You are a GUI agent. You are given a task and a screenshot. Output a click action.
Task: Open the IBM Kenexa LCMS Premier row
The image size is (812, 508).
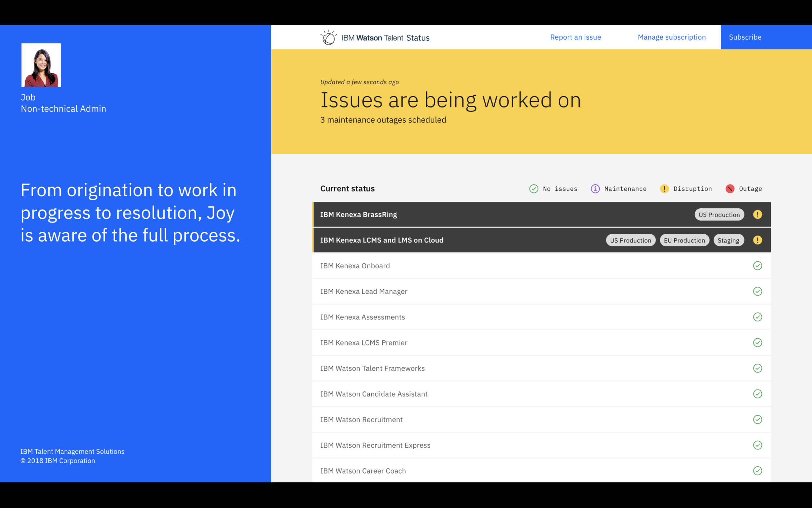pos(541,343)
